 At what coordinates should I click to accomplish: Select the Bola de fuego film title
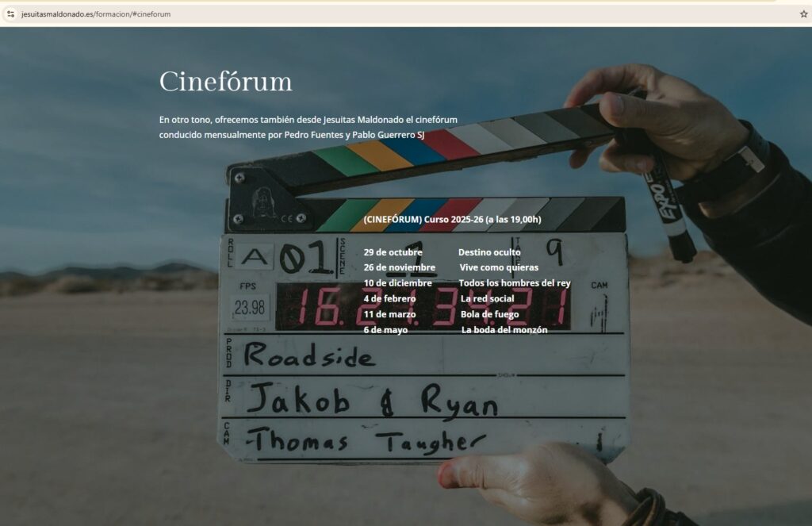click(489, 314)
